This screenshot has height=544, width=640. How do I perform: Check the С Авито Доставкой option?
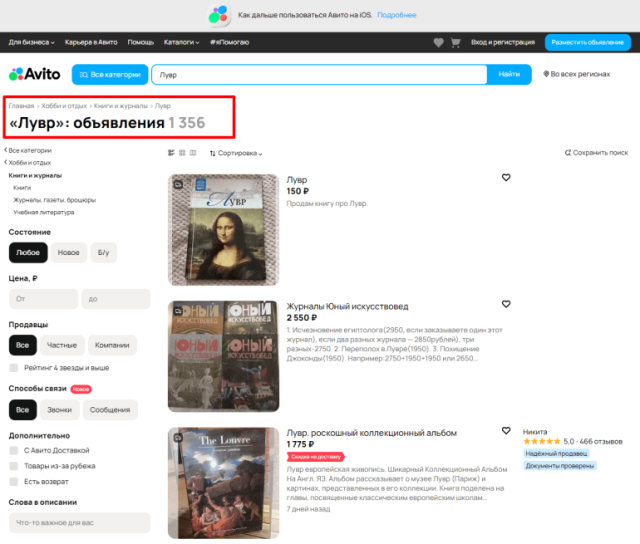coord(14,451)
